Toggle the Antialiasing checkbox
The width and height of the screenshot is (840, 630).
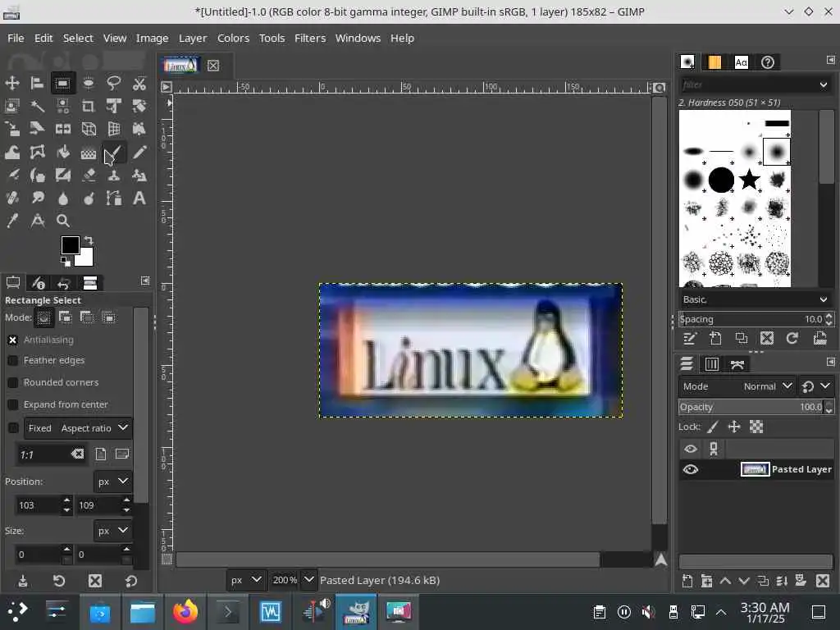[13, 340]
